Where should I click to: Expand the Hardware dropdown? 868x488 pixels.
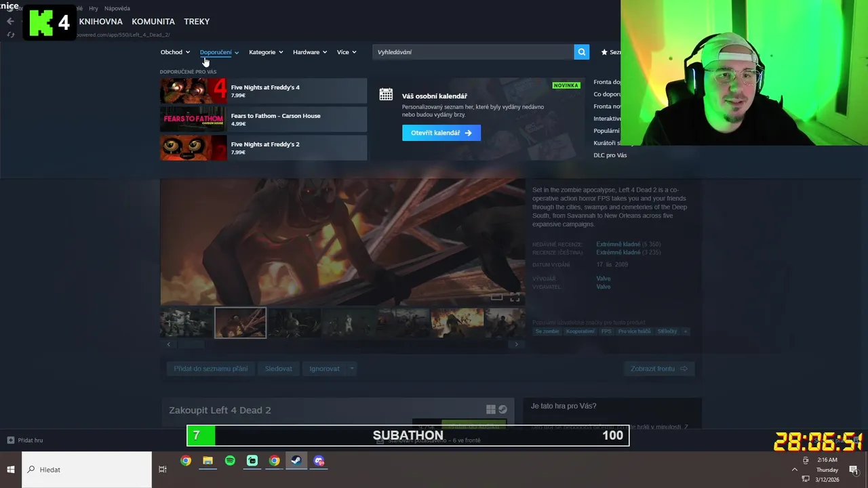[310, 52]
